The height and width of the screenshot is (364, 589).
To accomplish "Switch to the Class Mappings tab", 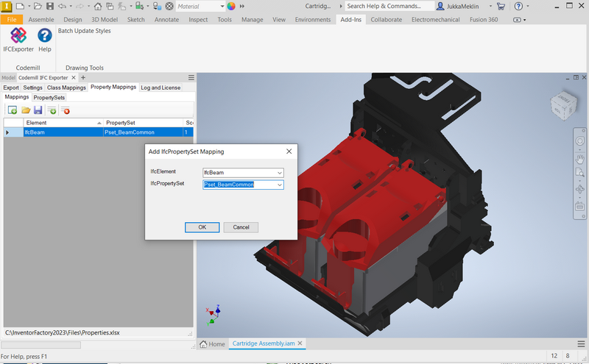I will [x=66, y=88].
